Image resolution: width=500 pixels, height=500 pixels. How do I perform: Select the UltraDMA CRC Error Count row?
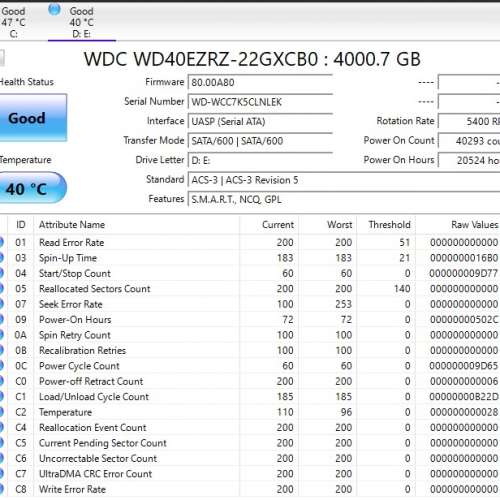pos(250,474)
